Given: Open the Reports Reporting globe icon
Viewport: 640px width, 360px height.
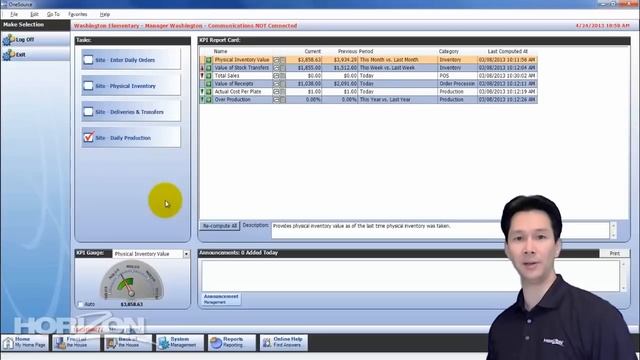Looking at the screenshot, I should pyautogui.click(x=216, y=343).
